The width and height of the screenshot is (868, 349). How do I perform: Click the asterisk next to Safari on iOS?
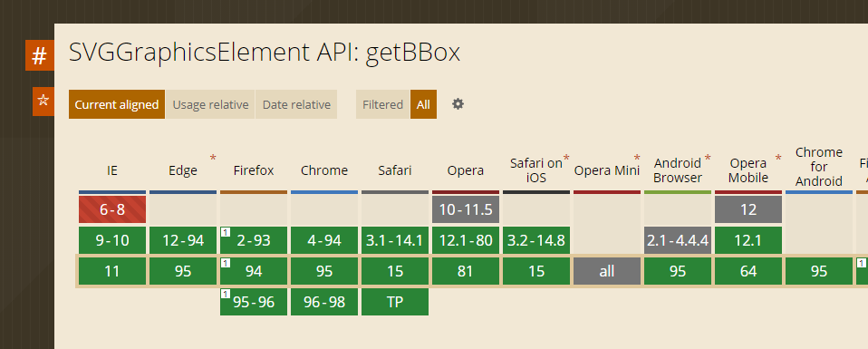[566, 160]
